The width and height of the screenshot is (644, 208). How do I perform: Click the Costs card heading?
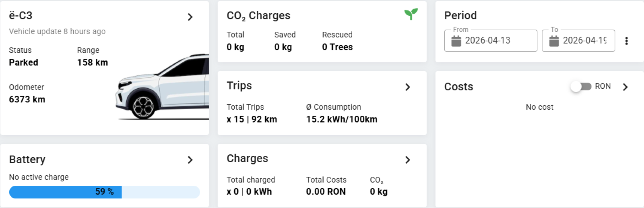coord(458,87)
